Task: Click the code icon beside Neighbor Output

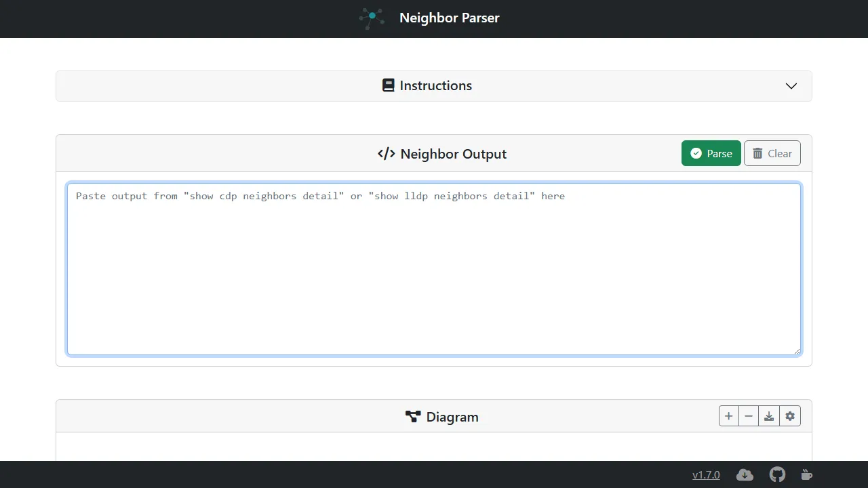Action: (x=386, y=154)
